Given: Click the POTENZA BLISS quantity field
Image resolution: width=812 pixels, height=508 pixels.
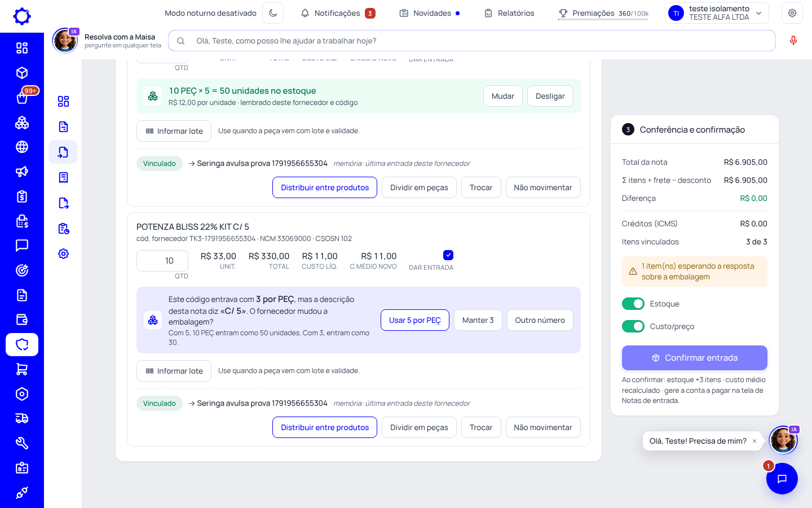Looking at the screenshot, I should click(162, 261).
